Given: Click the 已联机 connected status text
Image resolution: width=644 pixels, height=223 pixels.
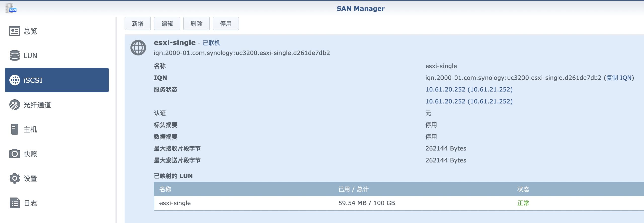Looking at the screenshot, I should 211,43.
